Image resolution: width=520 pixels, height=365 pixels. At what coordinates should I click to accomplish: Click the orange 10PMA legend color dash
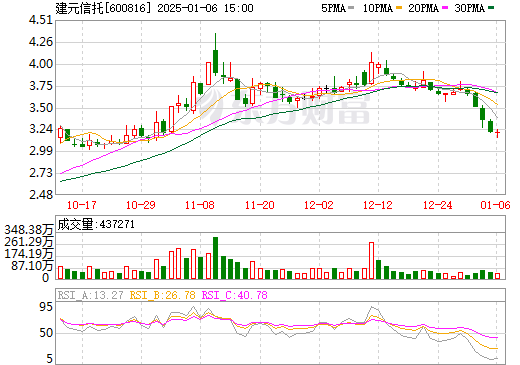point(399,7)
